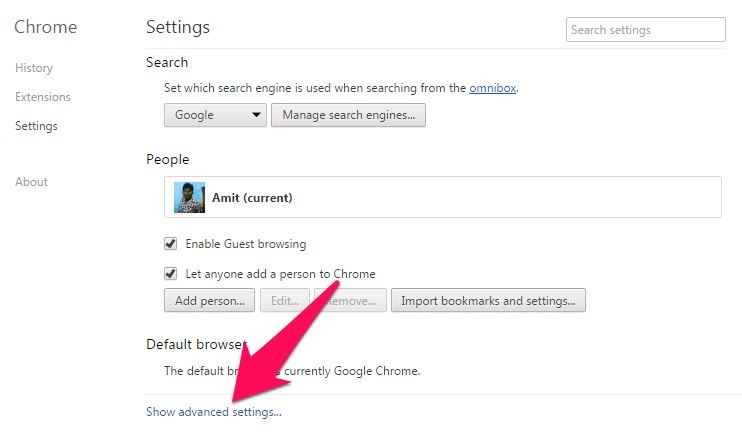Select Settings in the left sidebar
742x438 pixels.
[x=36, y=126]
